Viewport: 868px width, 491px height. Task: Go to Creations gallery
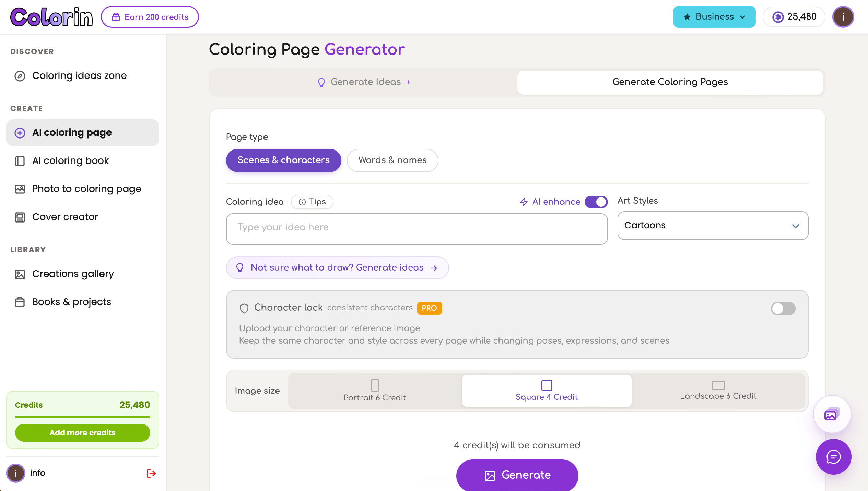click(83, 274)
